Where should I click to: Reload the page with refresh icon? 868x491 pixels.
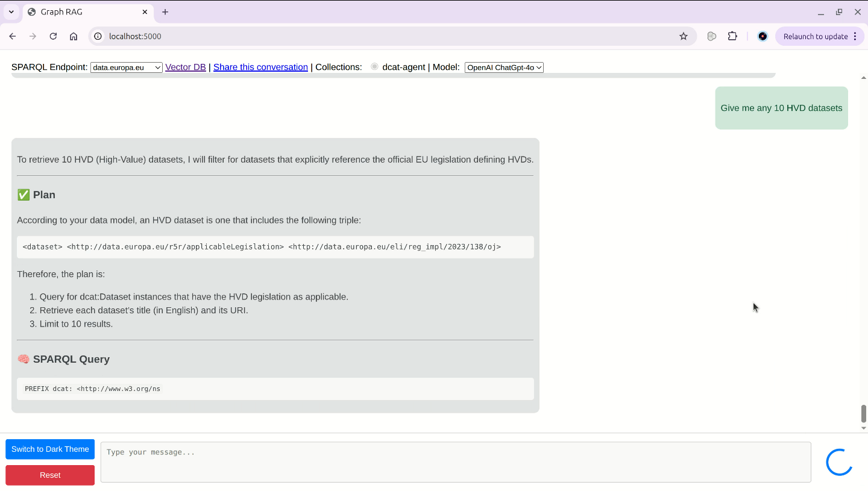pyautogui.click(x=53, y=36)
